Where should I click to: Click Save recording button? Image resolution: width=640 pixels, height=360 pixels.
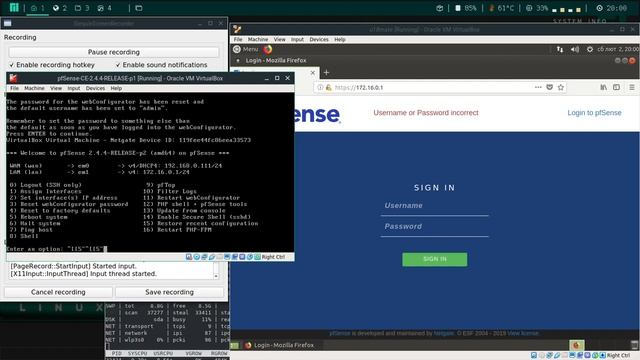(169, 292)
